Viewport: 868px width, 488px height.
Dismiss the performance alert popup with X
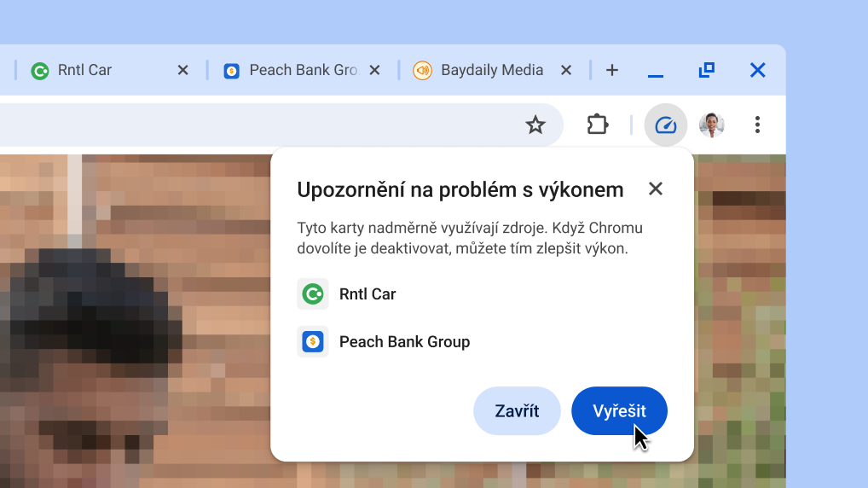(656, 189)
